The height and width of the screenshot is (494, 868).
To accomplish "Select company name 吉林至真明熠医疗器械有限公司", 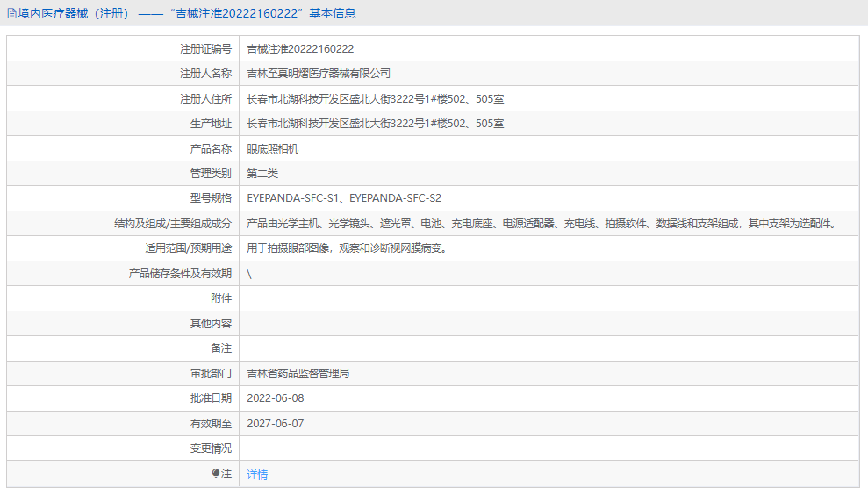I will pos(319,74).
